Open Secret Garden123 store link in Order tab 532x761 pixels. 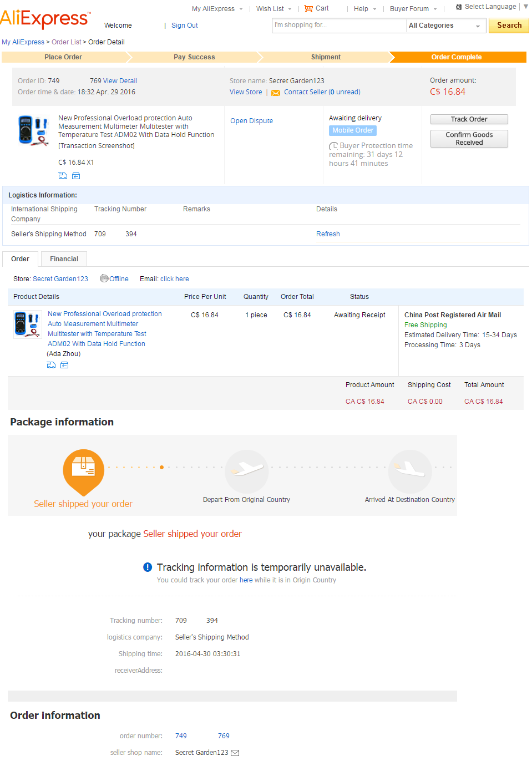click(x=60, y=279)
